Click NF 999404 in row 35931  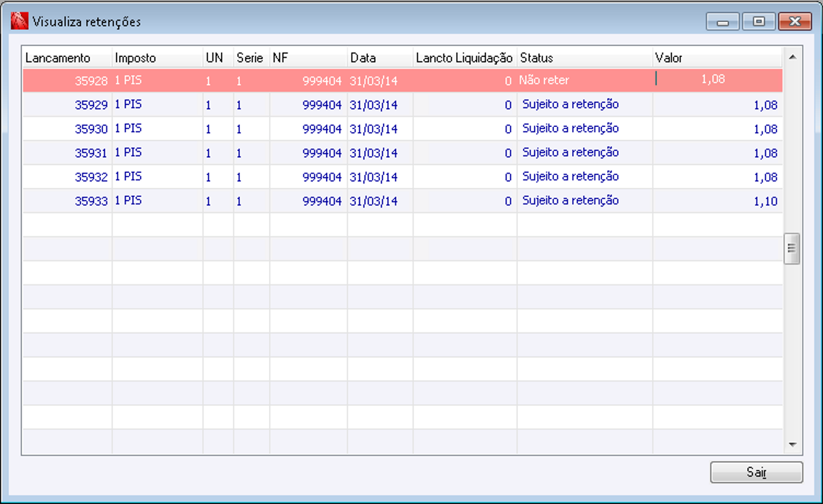click(x=322, y=153)
